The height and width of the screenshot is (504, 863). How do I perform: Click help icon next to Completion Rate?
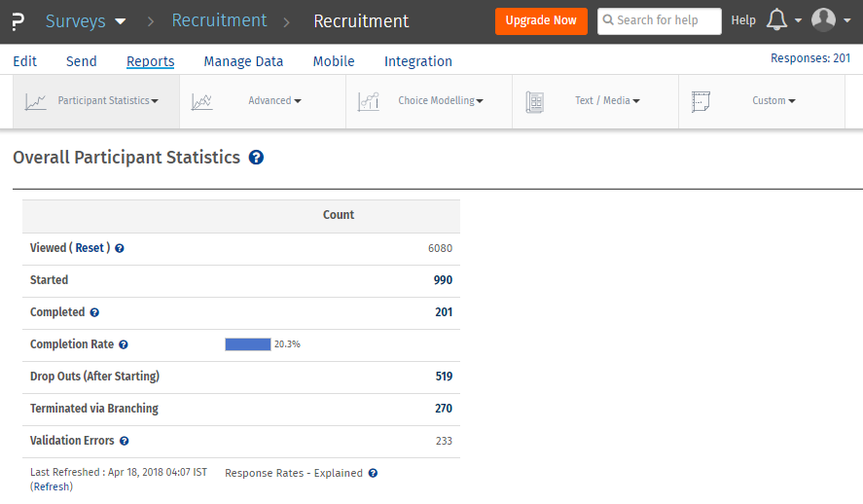[124, 344]
